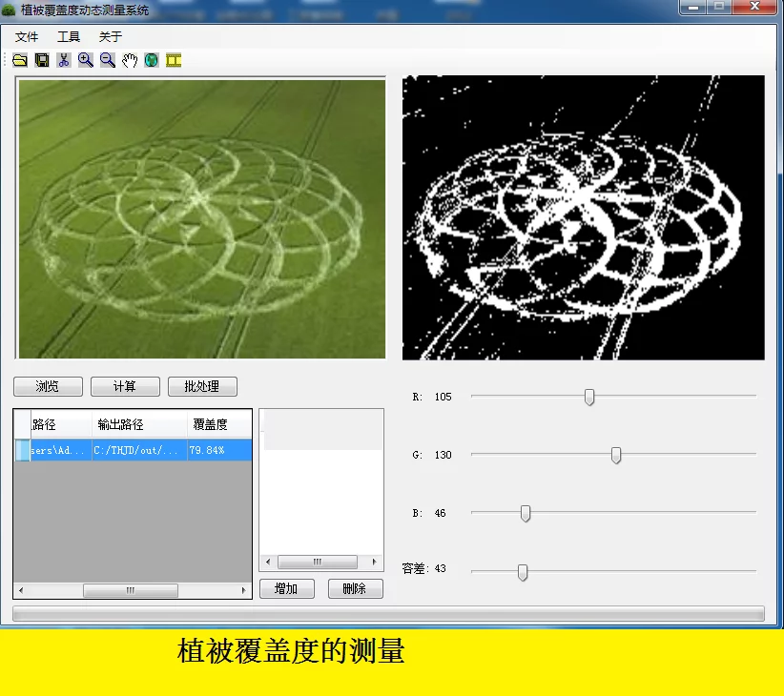Click the original crop circle image
The width and height of the screenshot is (784, 696).
point(201,218)
